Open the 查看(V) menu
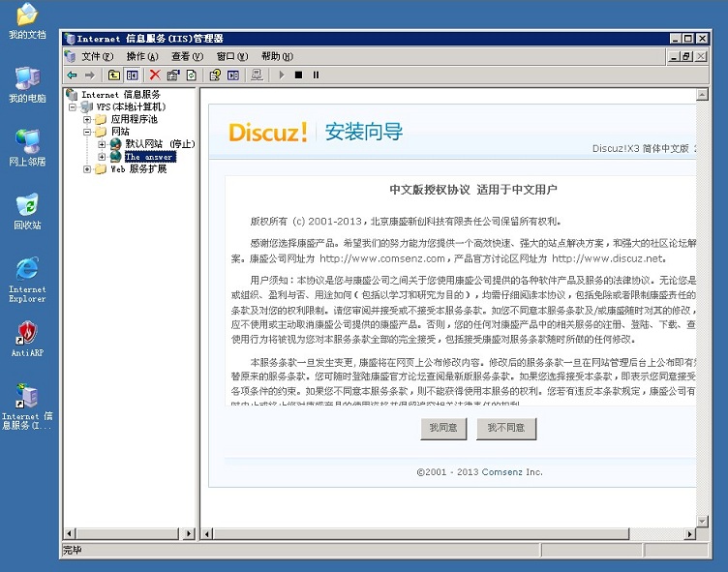Image resolution: width=728 pixels, height=572 pixels. [187, 57]
